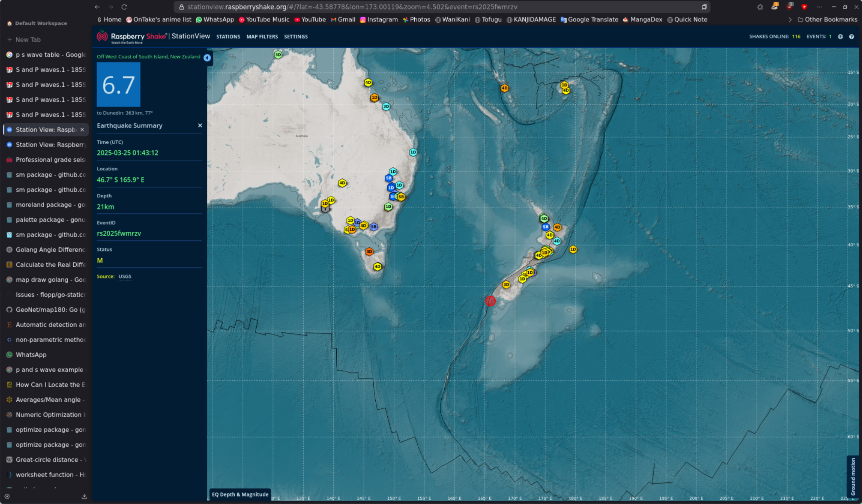862x504 pixels.
Task: Click the red earthquake epicenter marker
Action: point(490,301)
